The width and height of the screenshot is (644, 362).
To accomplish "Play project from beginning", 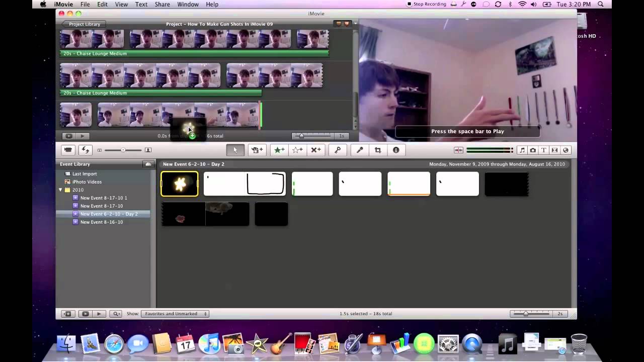I will [x=82, y=136].
